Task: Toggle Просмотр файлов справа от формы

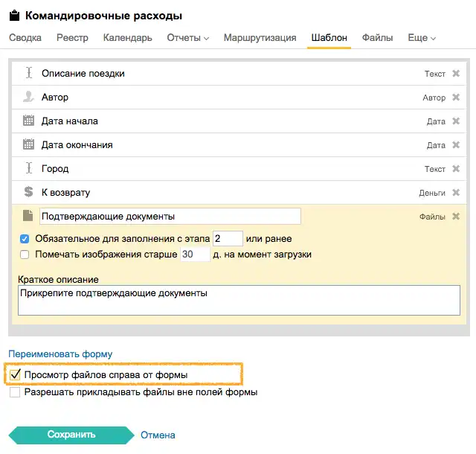Action: pos(15,374)
